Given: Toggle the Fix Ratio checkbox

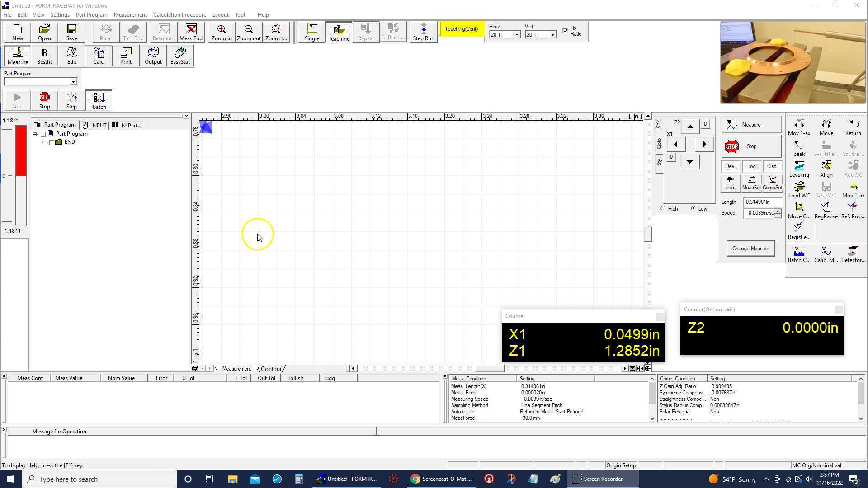Looking at the screenshot, I should point(565,31).
